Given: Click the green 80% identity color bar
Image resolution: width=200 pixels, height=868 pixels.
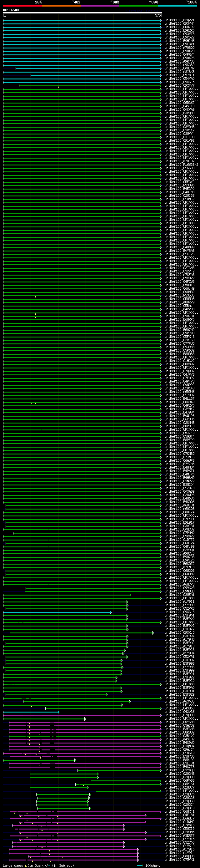Looking at the screenshot, I should tap(139, 5).
